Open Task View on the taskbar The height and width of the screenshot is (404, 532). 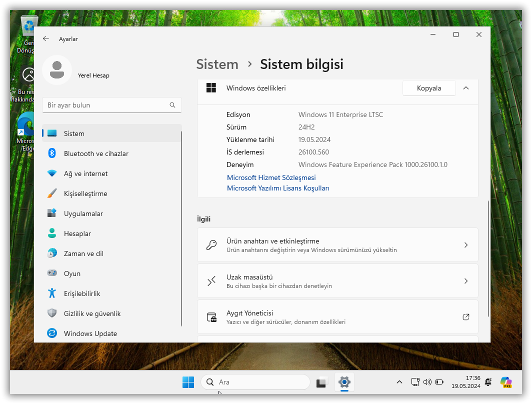(x=321, y=382)
